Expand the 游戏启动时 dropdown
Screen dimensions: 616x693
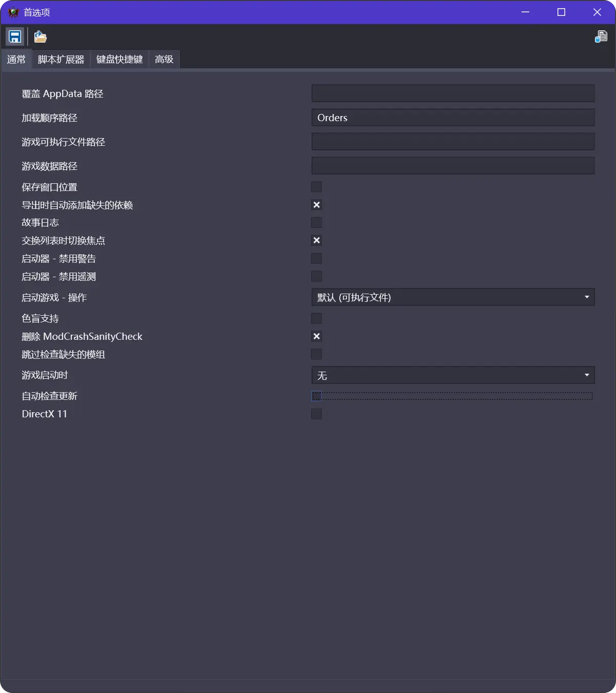click(453, 375)
